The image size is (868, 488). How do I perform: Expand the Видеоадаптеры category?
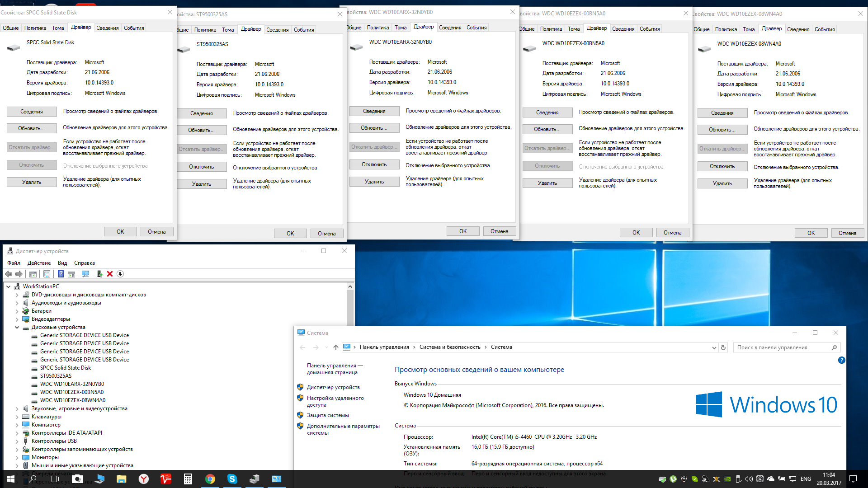coord(17,319)
